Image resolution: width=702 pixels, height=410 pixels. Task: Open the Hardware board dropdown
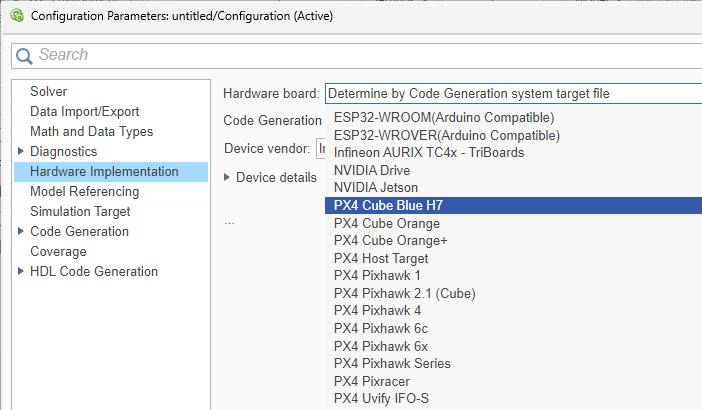pos(510,93)
